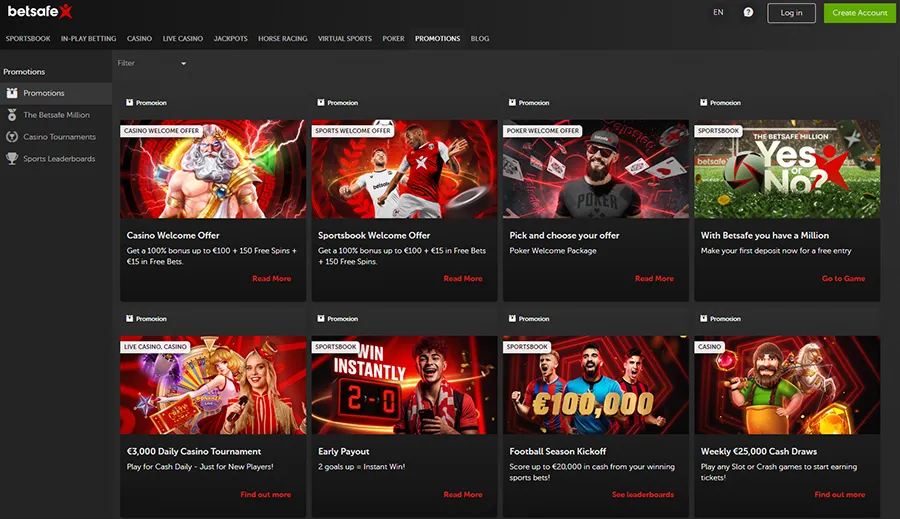Find out more on Weekly Cash Draws
The height and width of the screenshot is (519, 900).
[x=840, y=494]
